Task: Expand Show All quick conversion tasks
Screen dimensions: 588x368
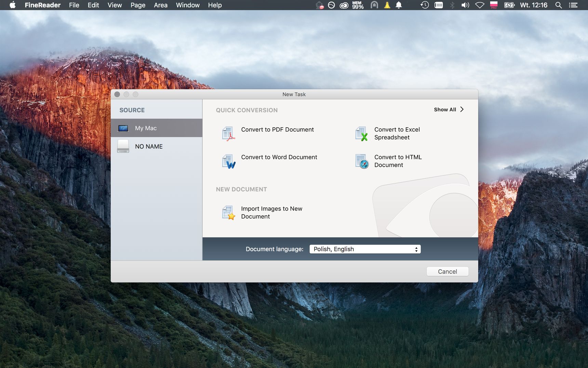Action: (x=449, y=110)
